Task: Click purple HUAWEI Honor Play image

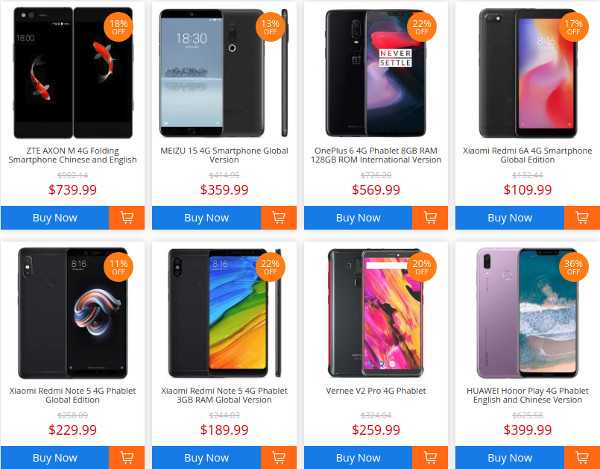Action: pyautogui.click(x=527, y=313)
